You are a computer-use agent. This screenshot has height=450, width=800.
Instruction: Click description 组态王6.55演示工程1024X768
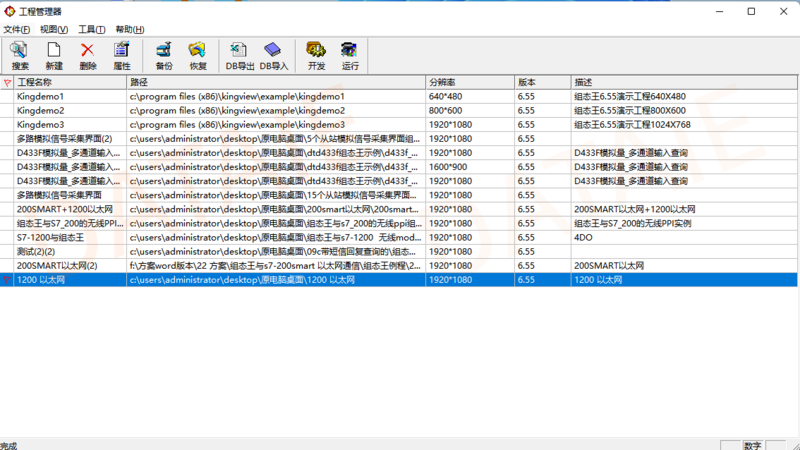[632, 124]
